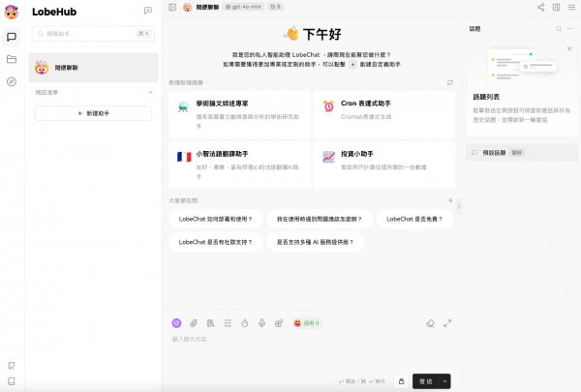This screenshot has width=581, height=392.
Task: Click the header avatar next to 隨便聊聊
Action: click(188, 7)
